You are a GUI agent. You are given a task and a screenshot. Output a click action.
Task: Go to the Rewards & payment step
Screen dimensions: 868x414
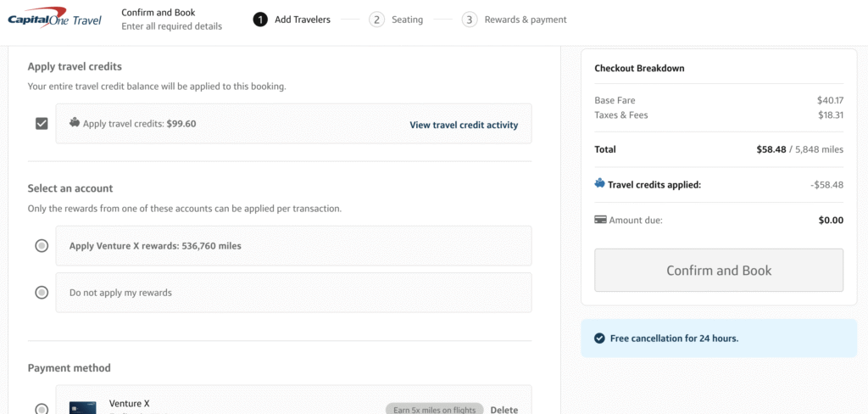click(526, 20)
